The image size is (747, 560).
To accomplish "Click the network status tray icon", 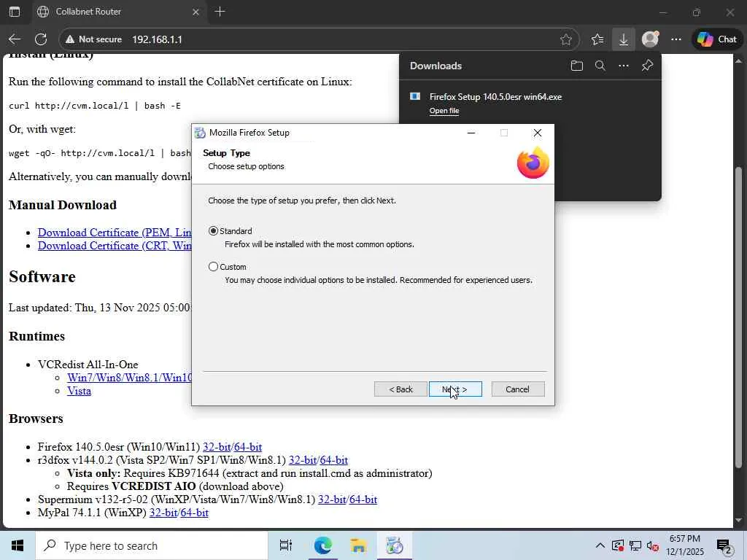I will click(635, 545).
